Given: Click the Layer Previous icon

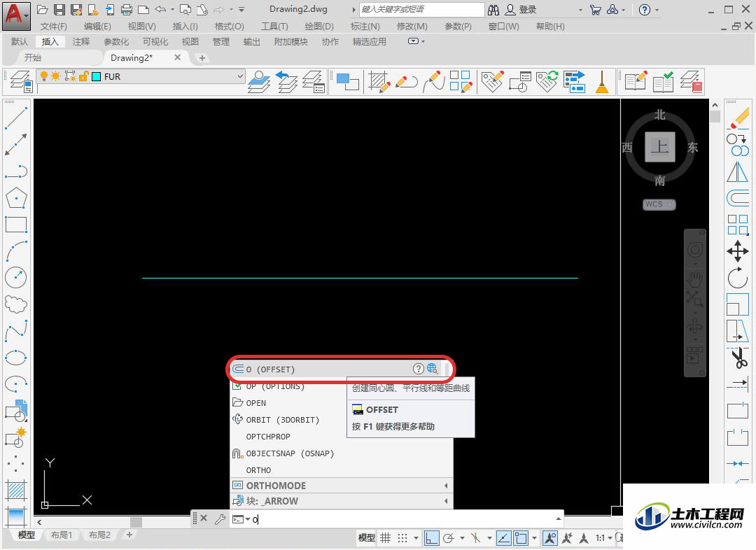Looking at the screenshot, I should click(286, 81).
